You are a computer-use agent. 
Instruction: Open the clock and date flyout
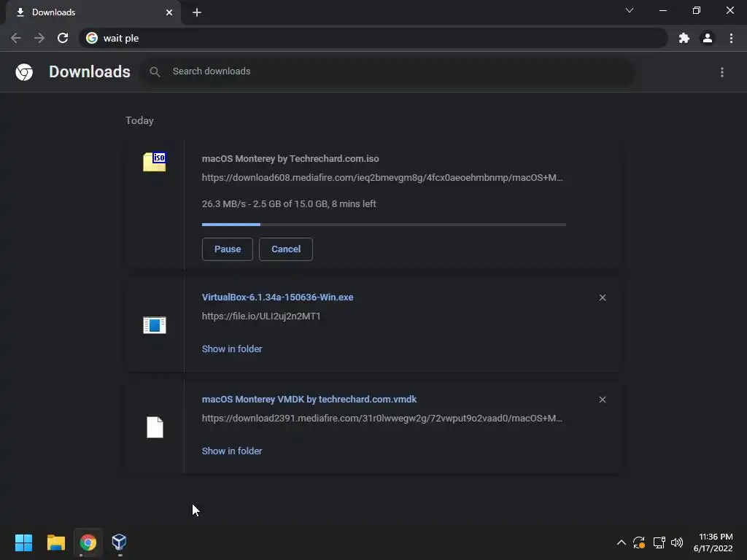[x=713, y=542]
